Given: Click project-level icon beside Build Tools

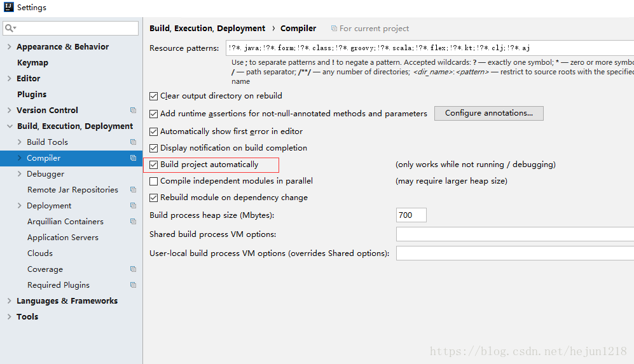Looking at the screenshot, I should (x=133, y=142).
